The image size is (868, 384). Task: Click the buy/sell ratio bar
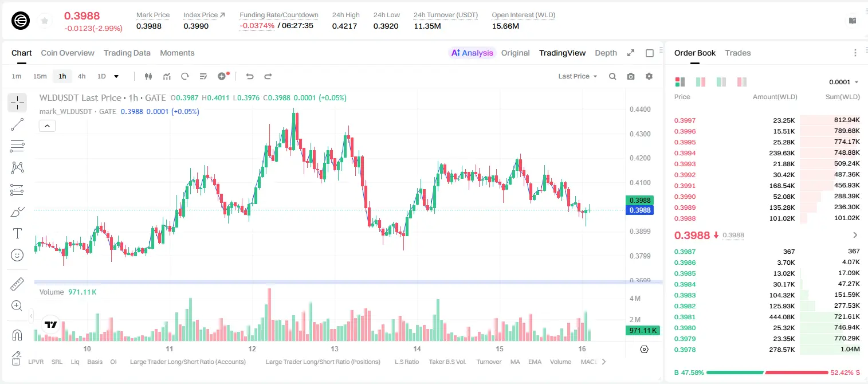767,373
